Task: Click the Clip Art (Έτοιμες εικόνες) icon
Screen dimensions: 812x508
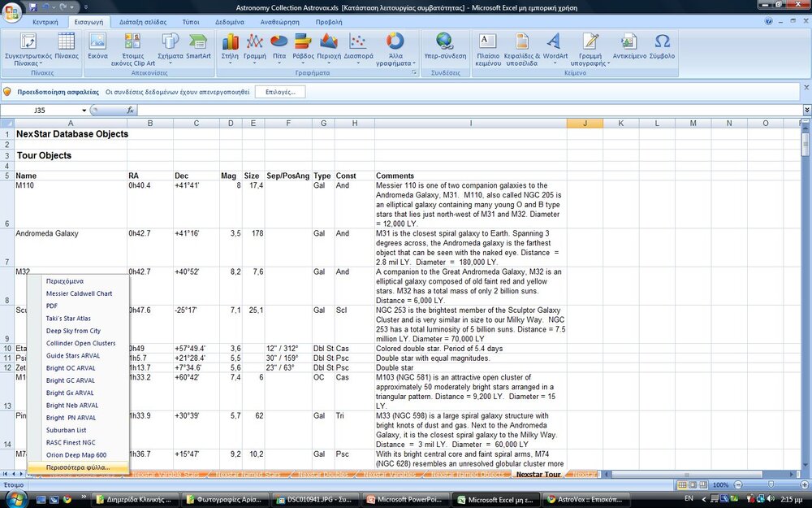Action: (x=133, y=49)
